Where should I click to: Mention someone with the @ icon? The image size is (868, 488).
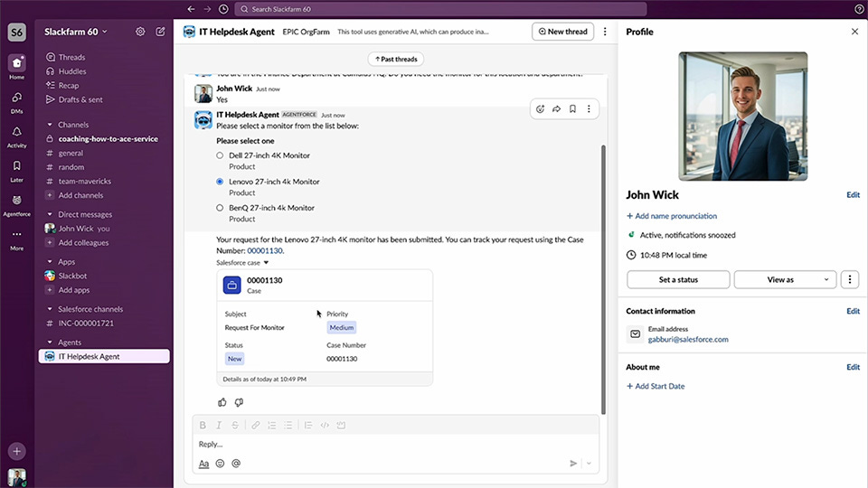pyautogui.click(x=236, y=463)
